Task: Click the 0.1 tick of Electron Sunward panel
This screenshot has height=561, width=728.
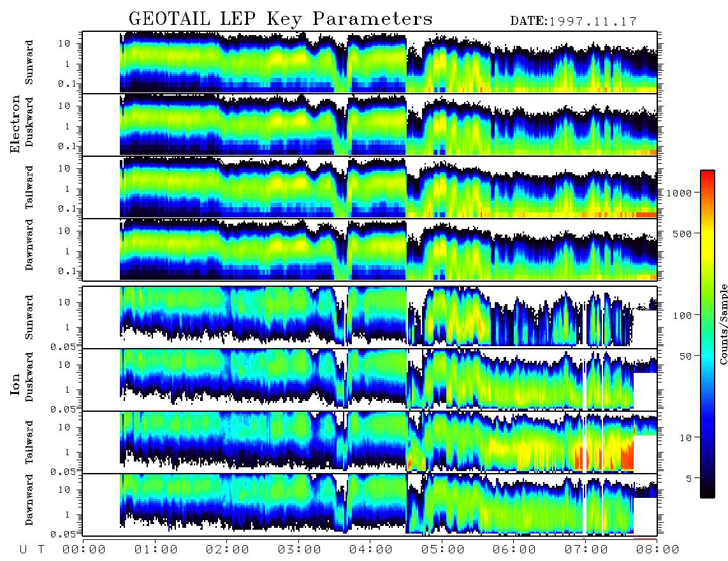Action: coord(66,84)
